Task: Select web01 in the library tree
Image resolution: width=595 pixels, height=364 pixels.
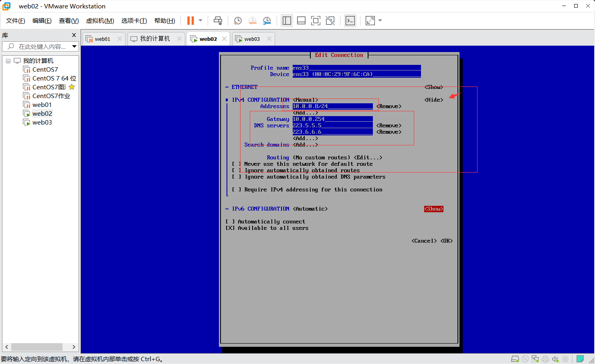Action: click(42, 105)
